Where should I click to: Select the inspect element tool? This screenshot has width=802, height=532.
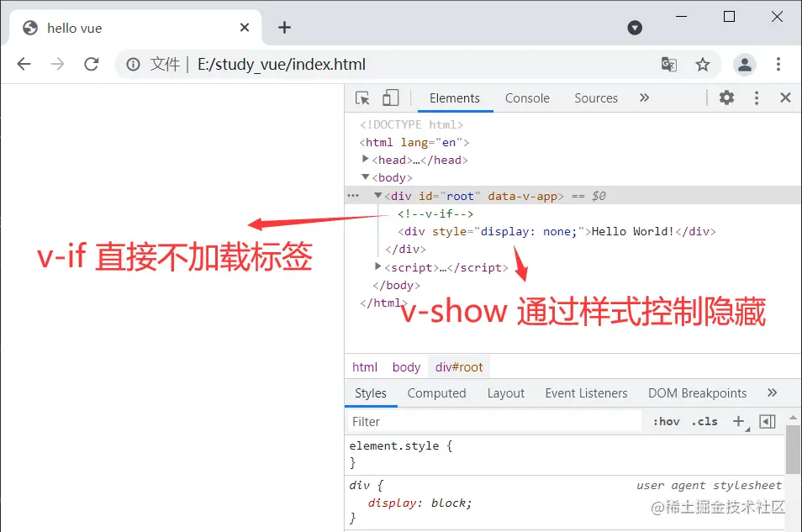click(360, 97)
